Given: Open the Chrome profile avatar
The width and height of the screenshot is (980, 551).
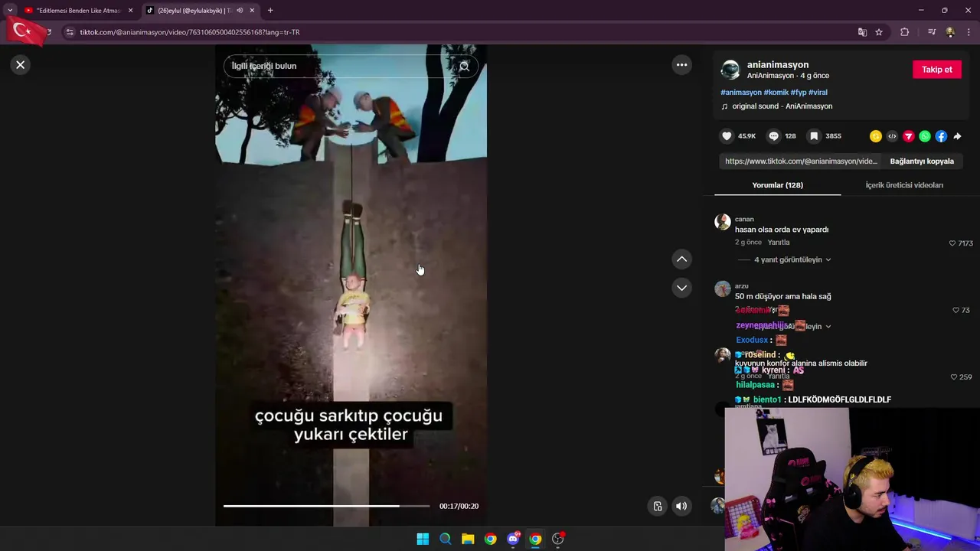Looking at the screenshot, I should point(950,32).
